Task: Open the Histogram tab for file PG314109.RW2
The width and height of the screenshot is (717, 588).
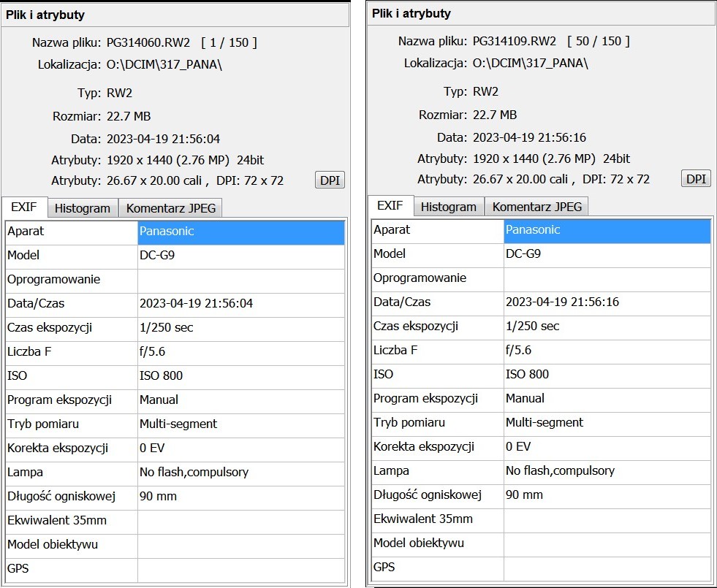Action: [x=449, y=207]
